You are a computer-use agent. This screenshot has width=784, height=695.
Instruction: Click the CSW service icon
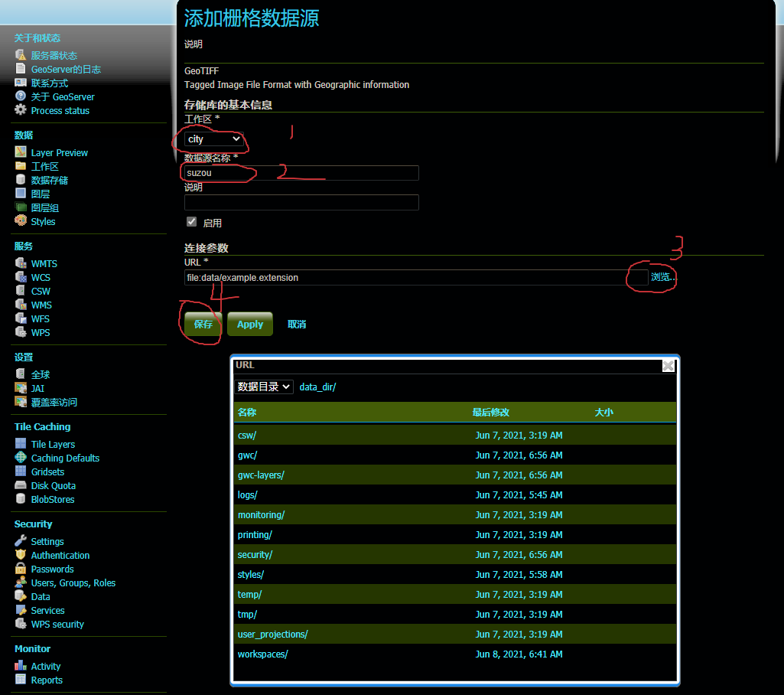tap(21, 290)
